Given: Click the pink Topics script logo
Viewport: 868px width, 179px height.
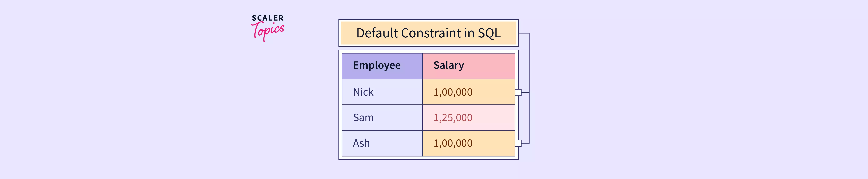Looking at the screenshot, I should pos(268,31).
